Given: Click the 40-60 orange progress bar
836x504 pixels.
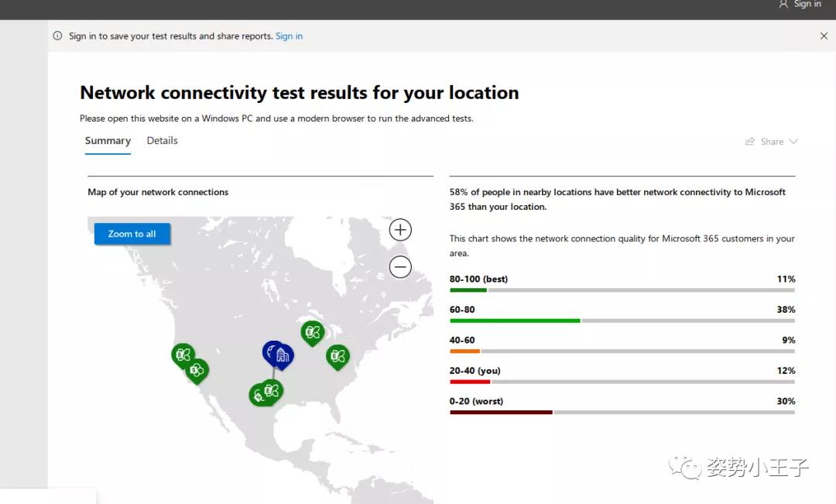Looking at the screenshot, I should pyautogui.click(x=622, y=351).
